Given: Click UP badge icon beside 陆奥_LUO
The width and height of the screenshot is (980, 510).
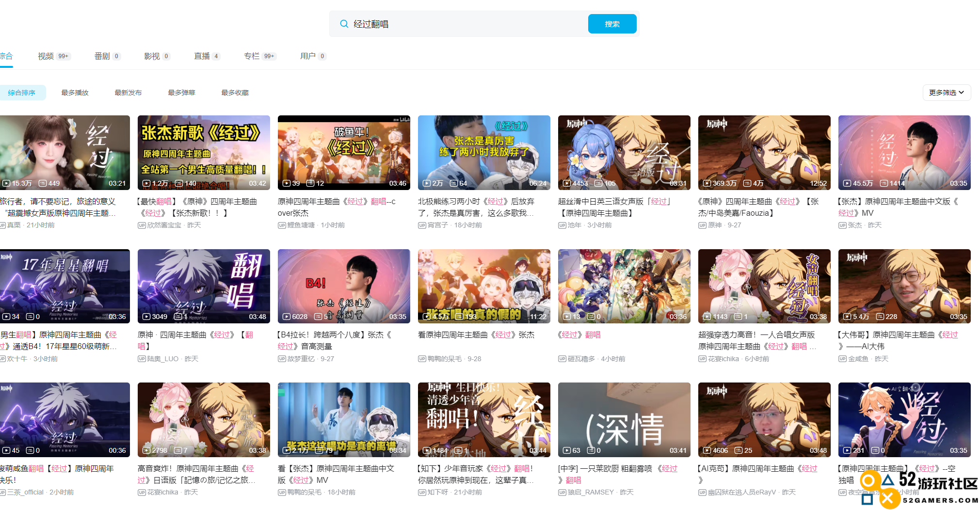Looking at the screenshot, I should tap(142, 359).
